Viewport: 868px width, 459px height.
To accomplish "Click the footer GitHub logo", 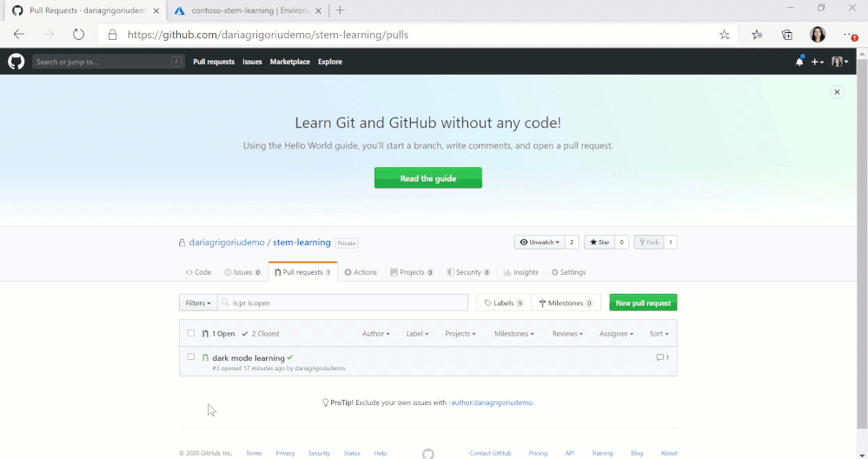I will tap(427, 454).
